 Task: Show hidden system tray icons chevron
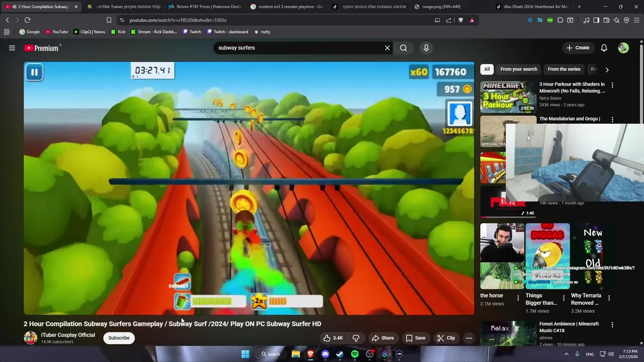566,354
